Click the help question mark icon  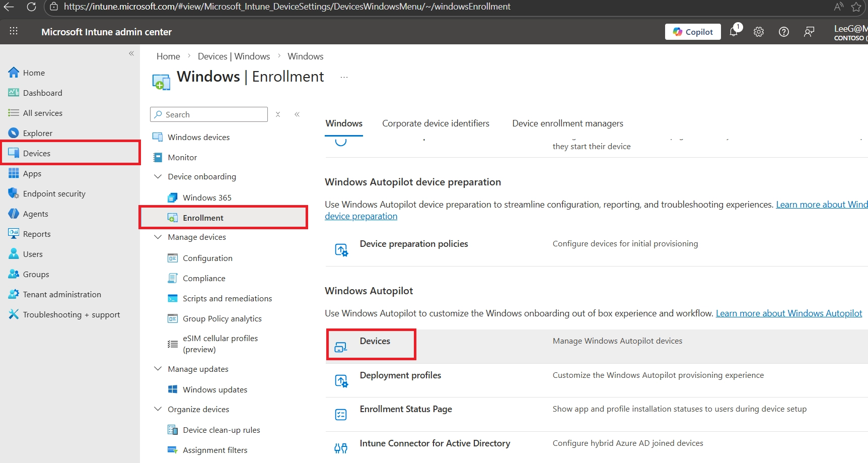783,32
